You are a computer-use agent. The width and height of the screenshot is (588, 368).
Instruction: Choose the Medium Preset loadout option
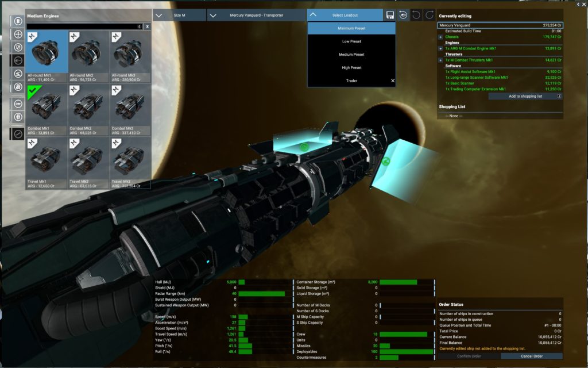[x=351, y=55]
